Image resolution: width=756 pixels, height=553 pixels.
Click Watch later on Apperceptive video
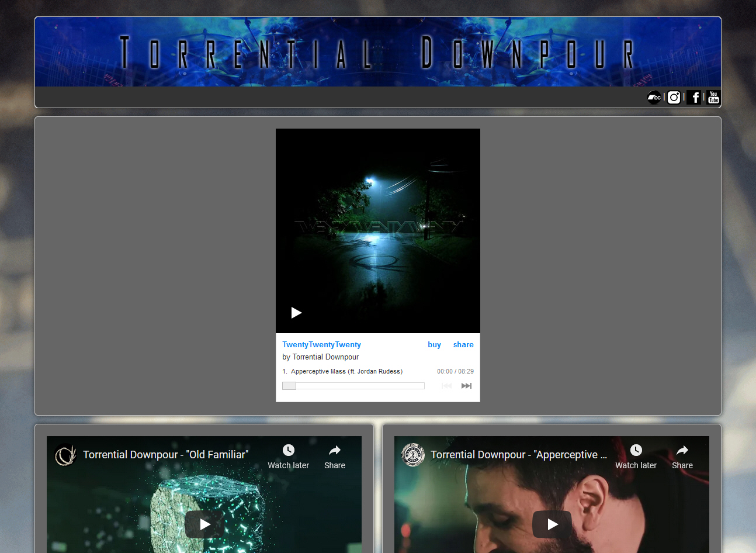point(636,451)
